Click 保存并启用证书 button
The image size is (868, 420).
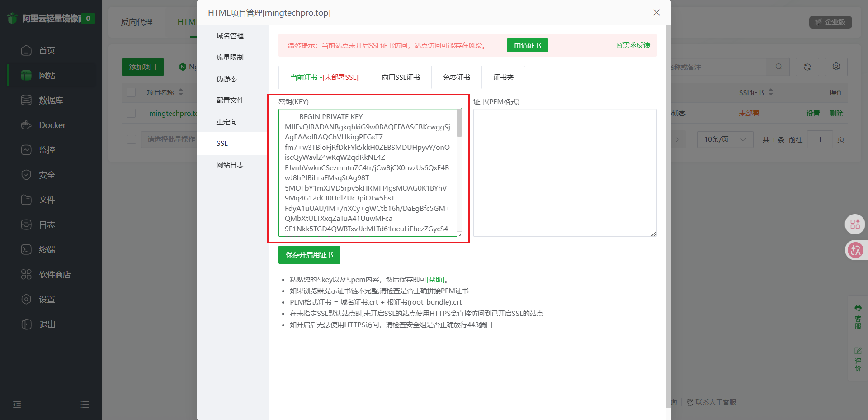(309, 255)
